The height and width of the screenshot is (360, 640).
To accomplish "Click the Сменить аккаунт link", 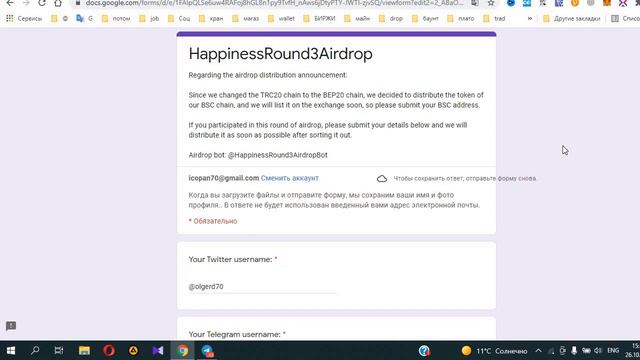I will (x=289, y=178).
